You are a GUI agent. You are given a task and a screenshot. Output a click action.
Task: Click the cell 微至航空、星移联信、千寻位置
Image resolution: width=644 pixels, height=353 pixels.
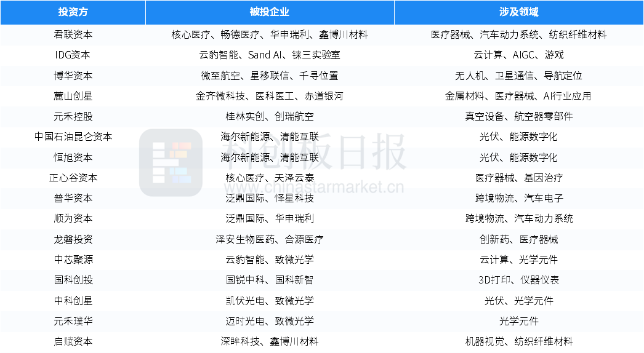click(270, 76)
